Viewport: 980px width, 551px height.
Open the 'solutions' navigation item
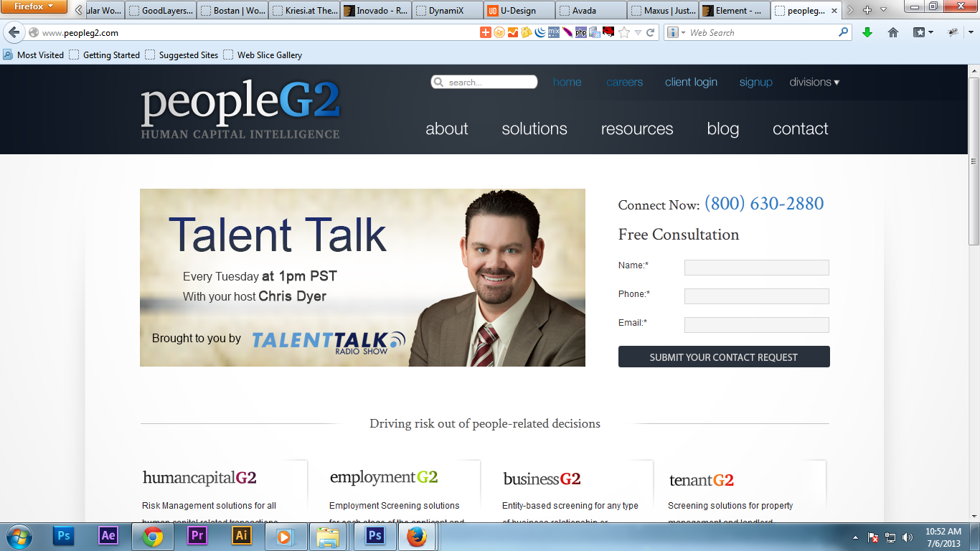(x=534, y=129)
